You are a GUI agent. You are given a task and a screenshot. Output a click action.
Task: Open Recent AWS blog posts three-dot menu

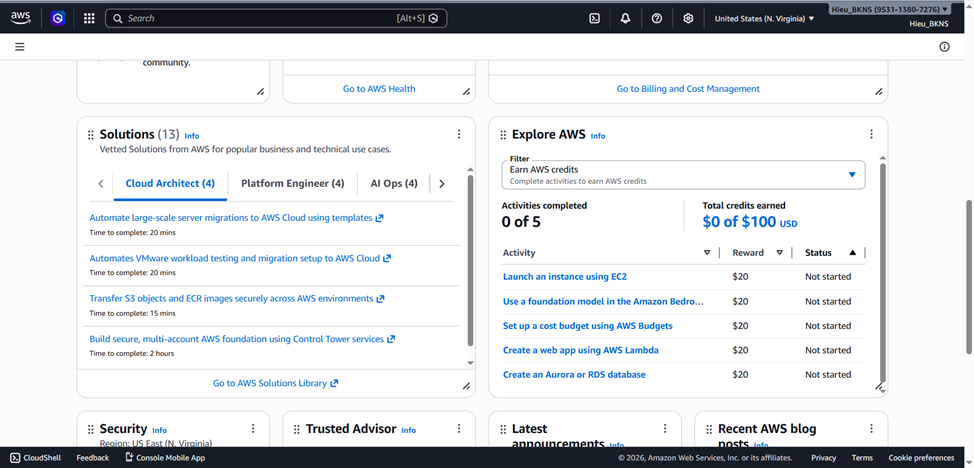pyautogui.click(x=872, y=428)
